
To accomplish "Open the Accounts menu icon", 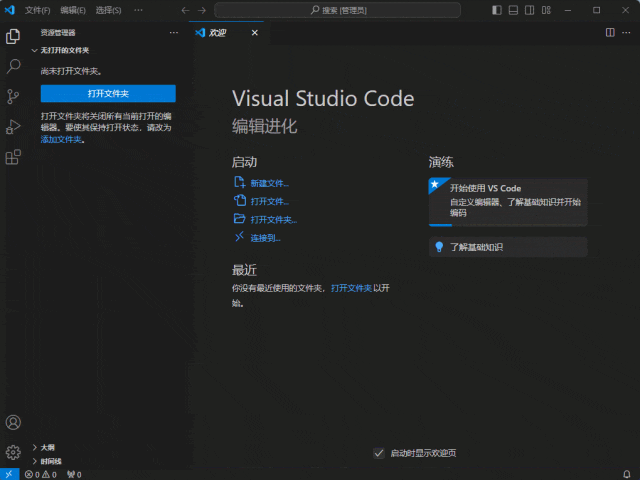I will (13, 422).
